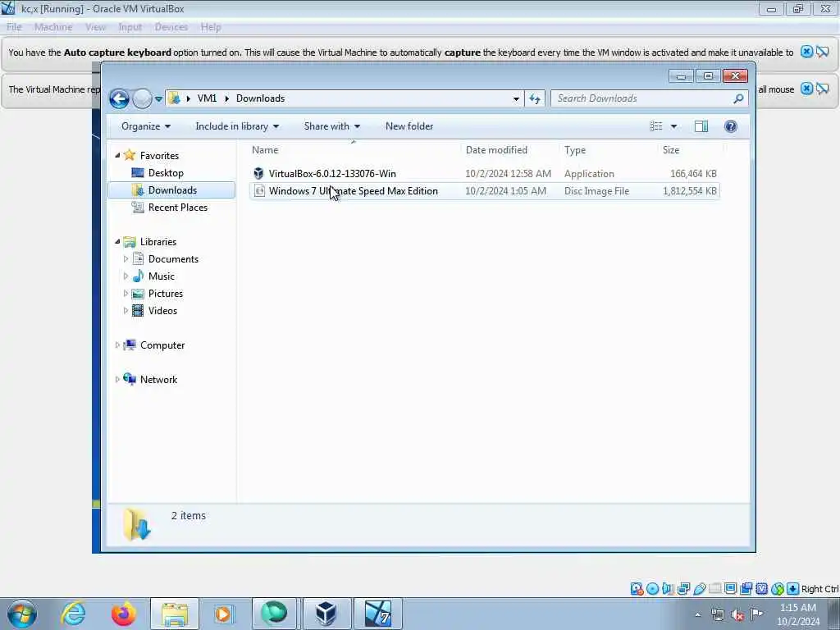This screenshot has height=630, width=840.
Task: Click Downloads in the address breadcrumb
Action: coord(260,98)
